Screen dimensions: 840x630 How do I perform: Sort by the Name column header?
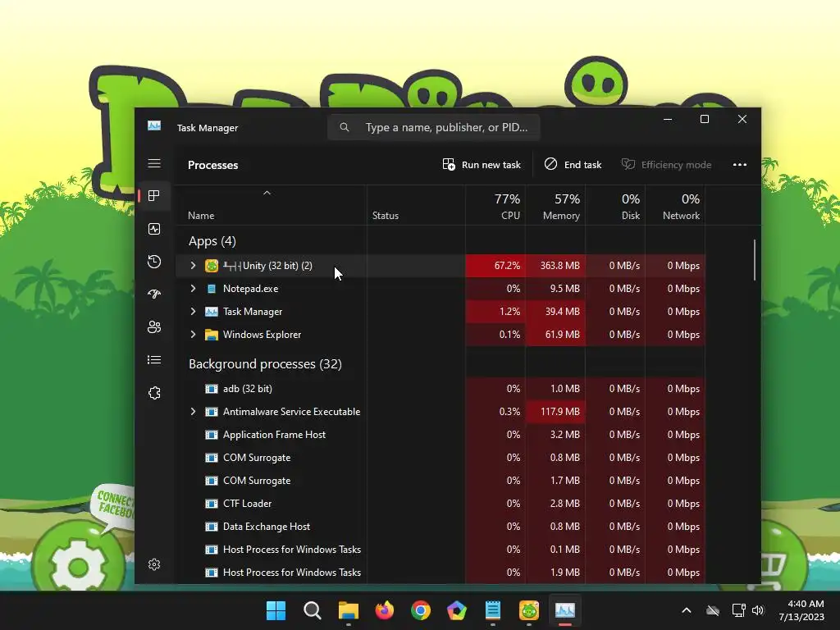[x=201, y=216]
